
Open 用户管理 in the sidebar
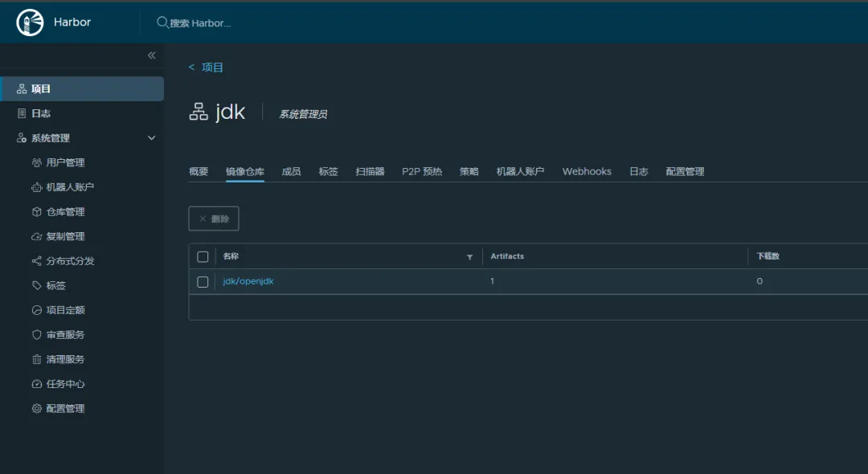(x=65, y=162)
